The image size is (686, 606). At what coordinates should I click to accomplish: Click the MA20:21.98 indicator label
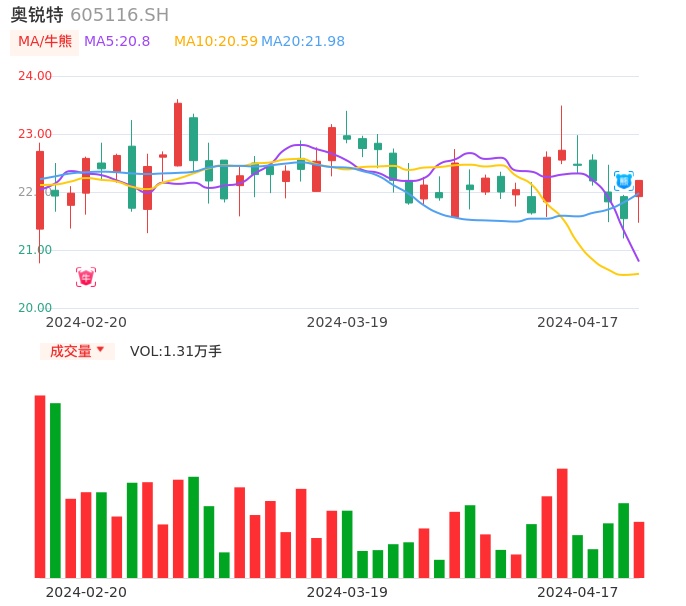coord(303,42)
